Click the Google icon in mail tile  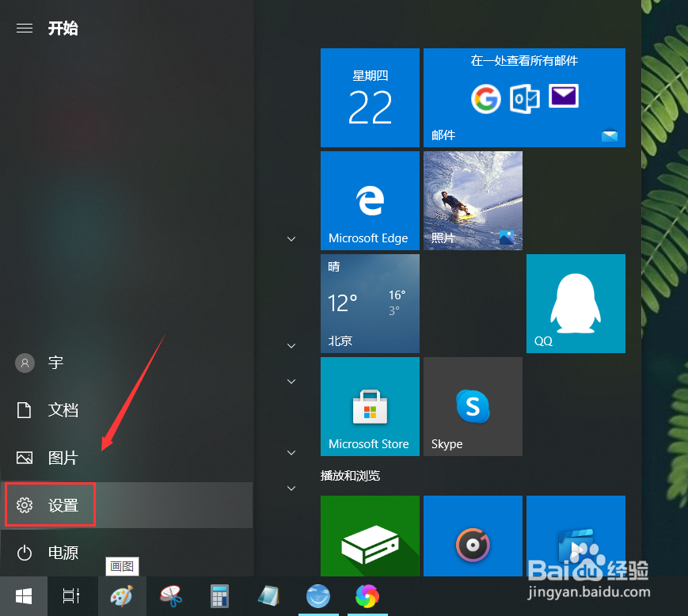(486, 99)
